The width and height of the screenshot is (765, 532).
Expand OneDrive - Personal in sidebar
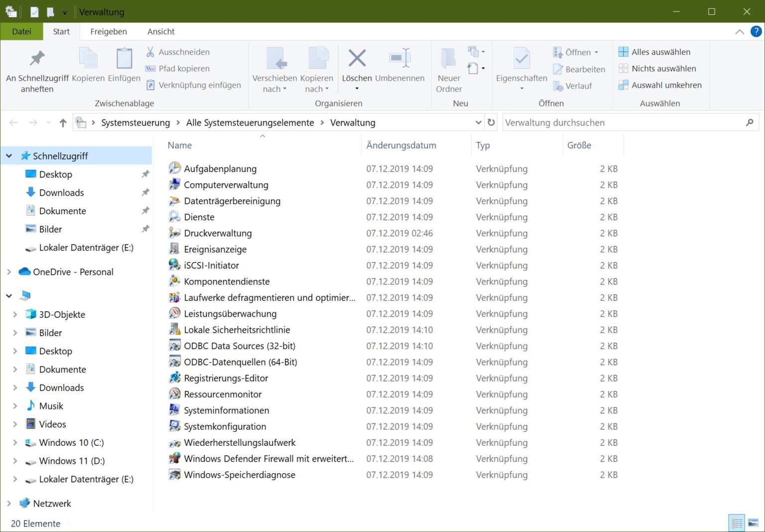(8, 272)
